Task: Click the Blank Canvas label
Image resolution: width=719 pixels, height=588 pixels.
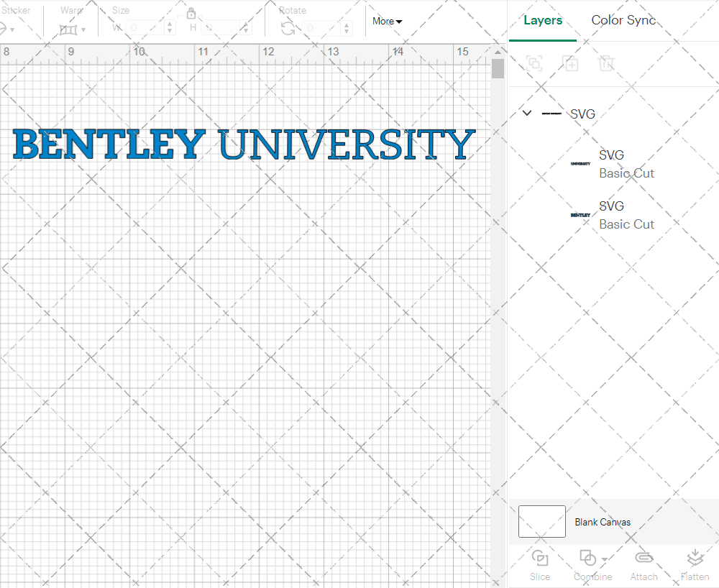Action: (603, 522)
